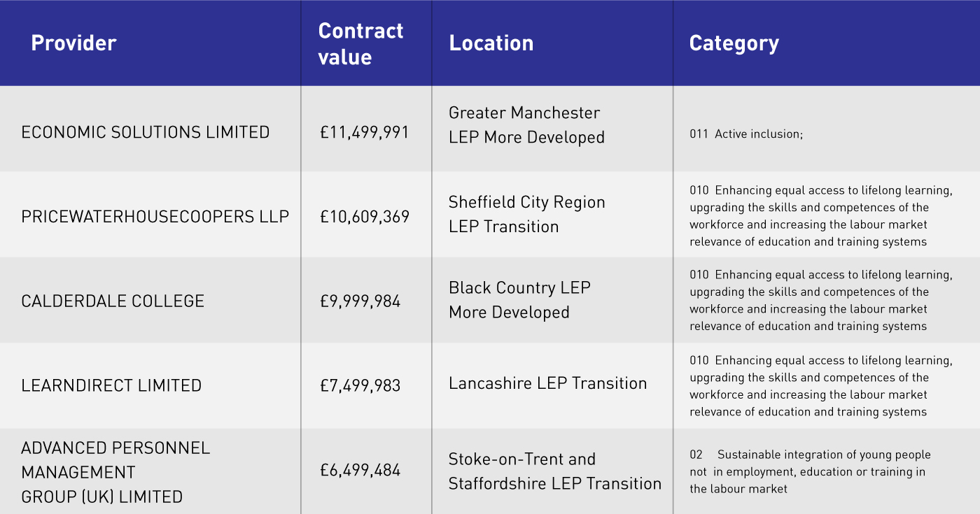Select the £7,499,983 contract value
This screenshot has height=514, width=980.
tap(360, 385)
